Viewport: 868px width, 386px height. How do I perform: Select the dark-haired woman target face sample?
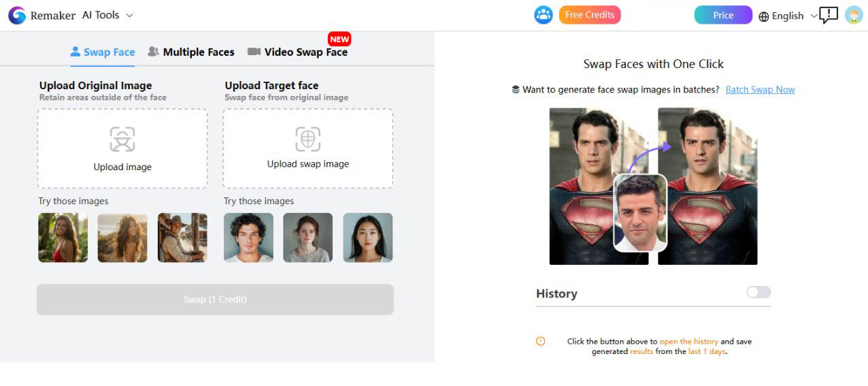click(x=368, y=238)
